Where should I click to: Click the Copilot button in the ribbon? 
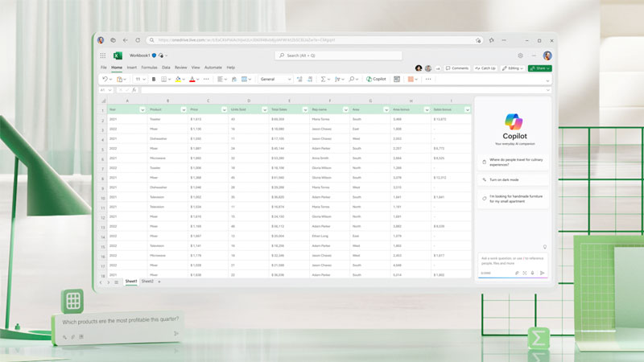(376, 80)
